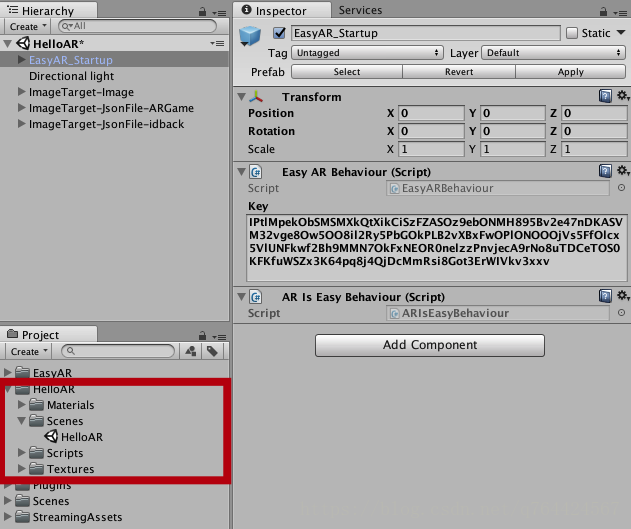Expand ImageTarget-Image in the Hierarchy
The height and width of the screenshot is (529, 631).
pos(22,92)
